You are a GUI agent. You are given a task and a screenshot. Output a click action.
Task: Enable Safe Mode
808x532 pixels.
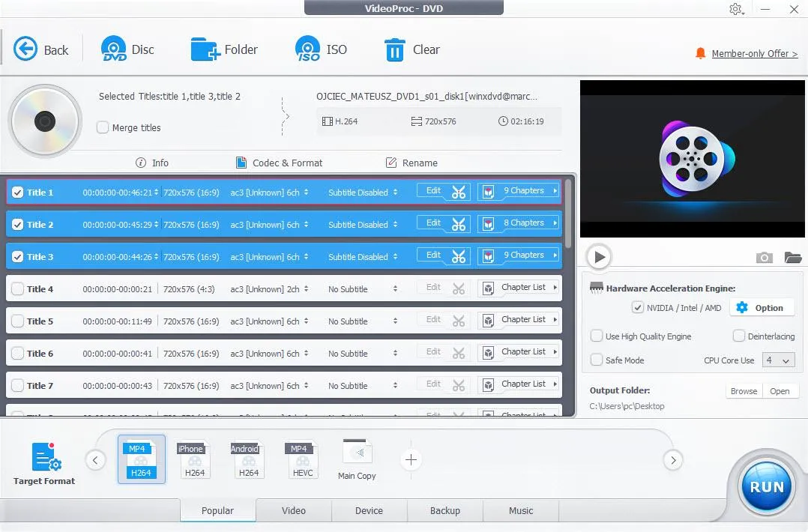[x=597, y=360]
